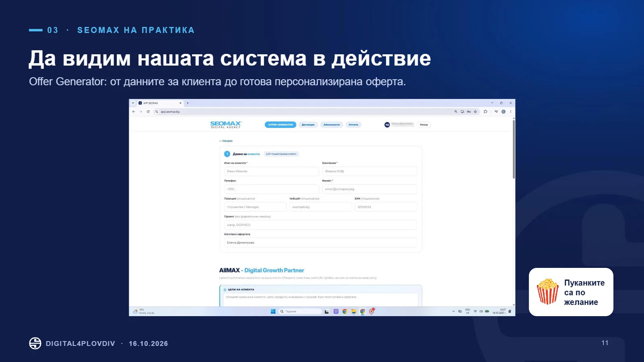
Task: Show hidden system tray icons
Action: pos(454,311)
